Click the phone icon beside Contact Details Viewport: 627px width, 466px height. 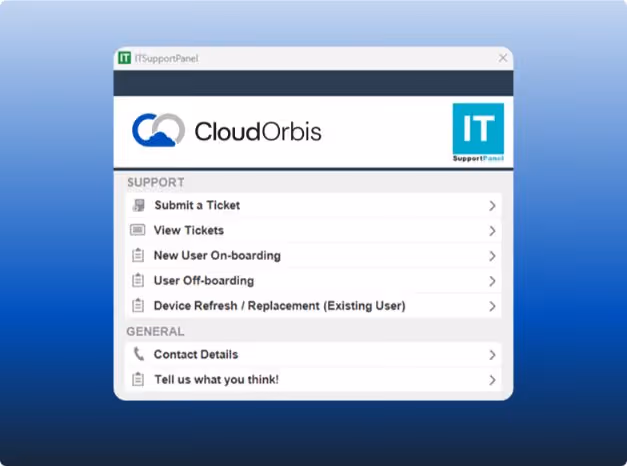(x=138, y=354)
